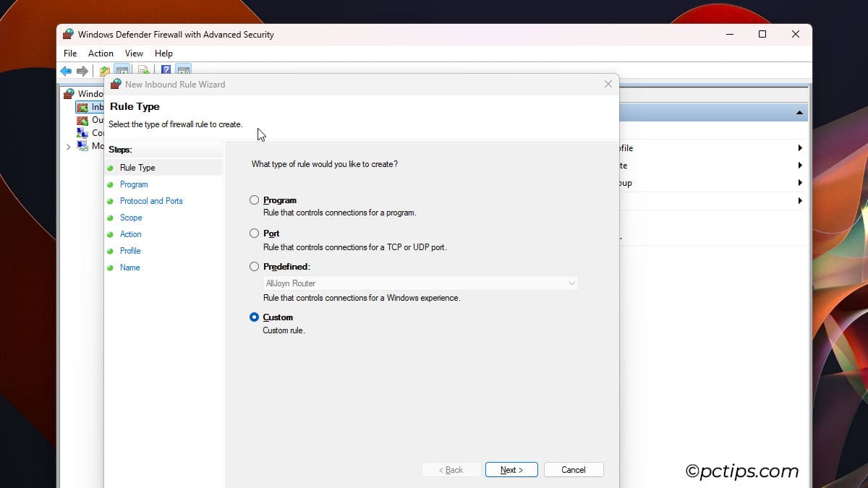This screenshot has width=868, height=488.
Task: Collapse the Actions pane with the up arrow
Action: (799, 112)
